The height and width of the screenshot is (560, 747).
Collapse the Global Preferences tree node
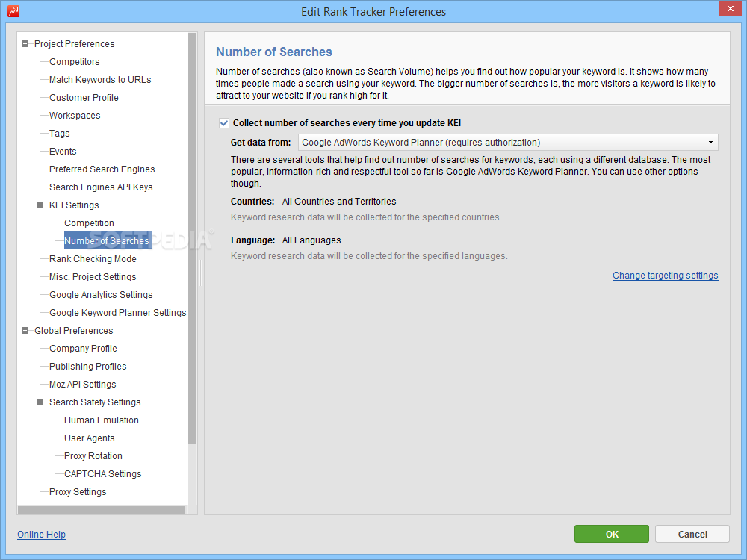click(25, 331)
